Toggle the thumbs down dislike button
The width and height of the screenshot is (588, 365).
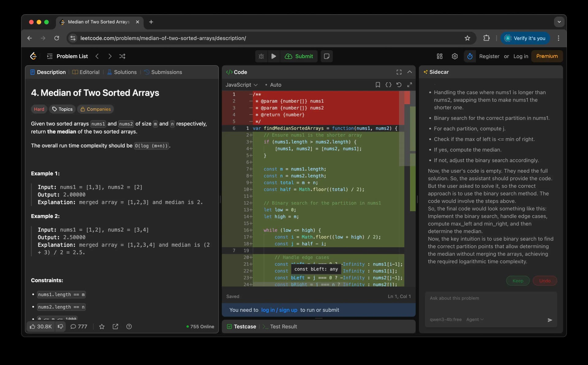(61, 326)
